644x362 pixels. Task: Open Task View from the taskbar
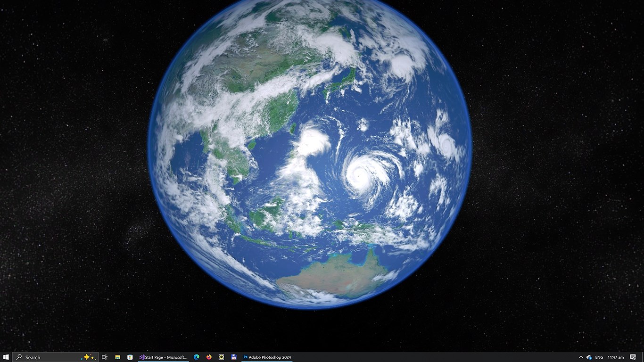tap(105, 357)
